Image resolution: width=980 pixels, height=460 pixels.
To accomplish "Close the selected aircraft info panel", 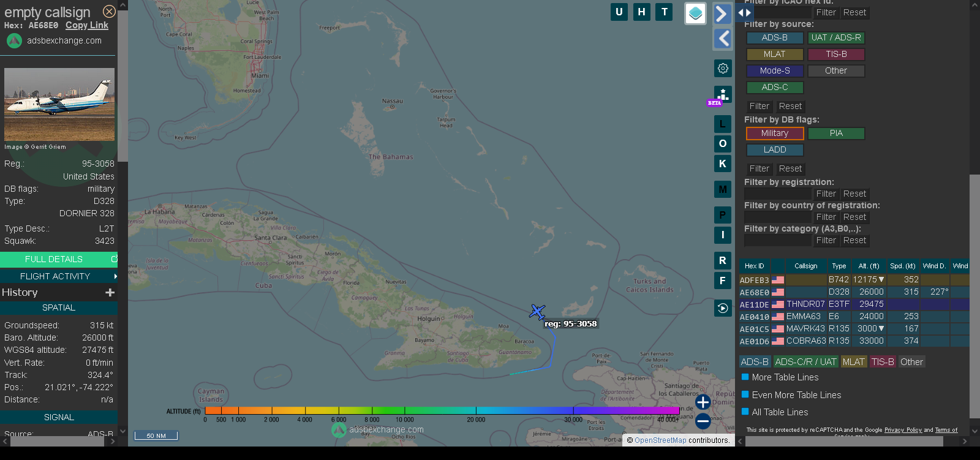I will point(109,12).
